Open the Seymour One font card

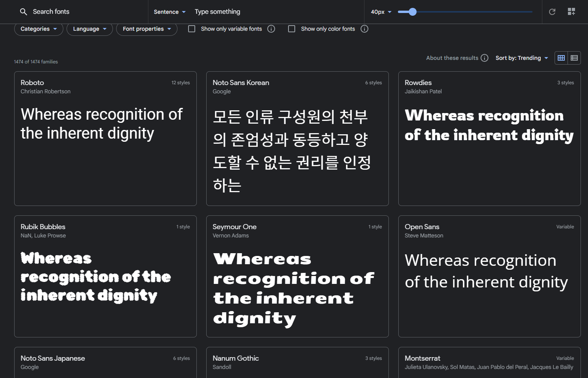(x=298, y=276)
